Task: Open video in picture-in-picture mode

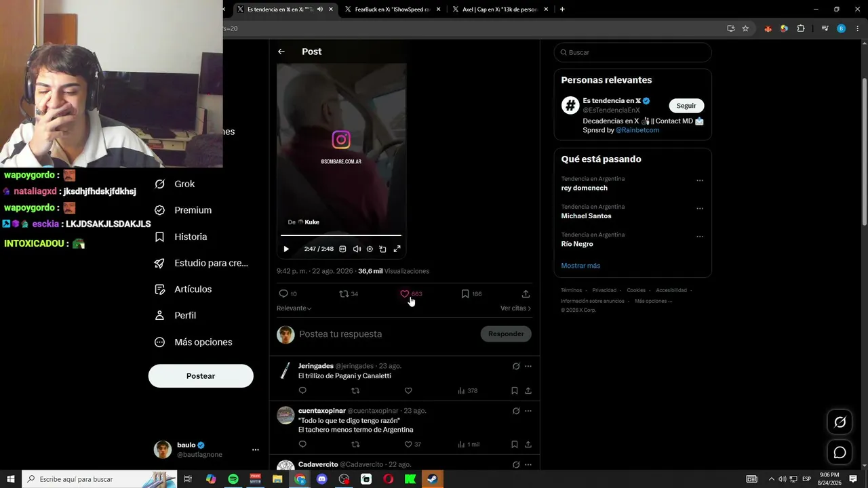Action: [x=383, y=249]
